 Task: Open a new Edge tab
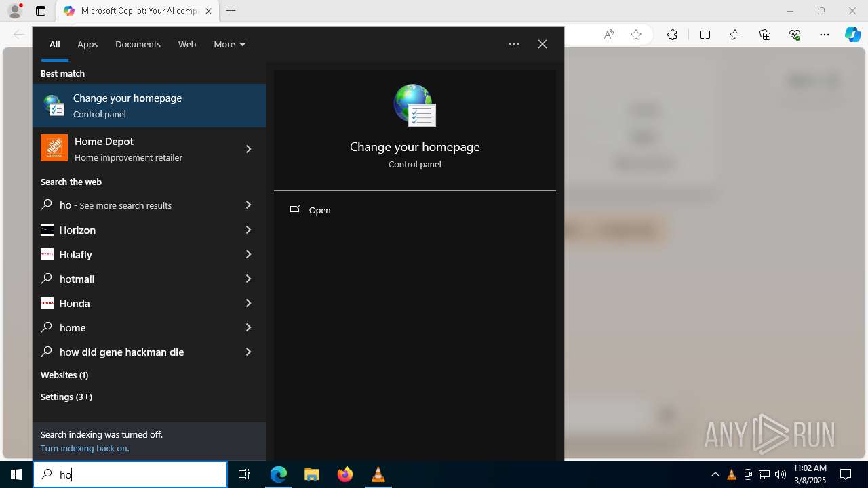pos(231,11)
